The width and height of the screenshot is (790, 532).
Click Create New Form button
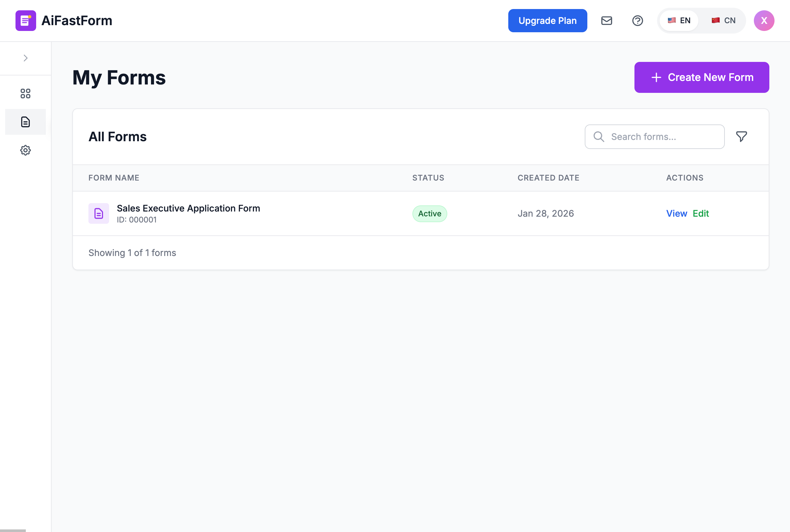tap(701, 77)
